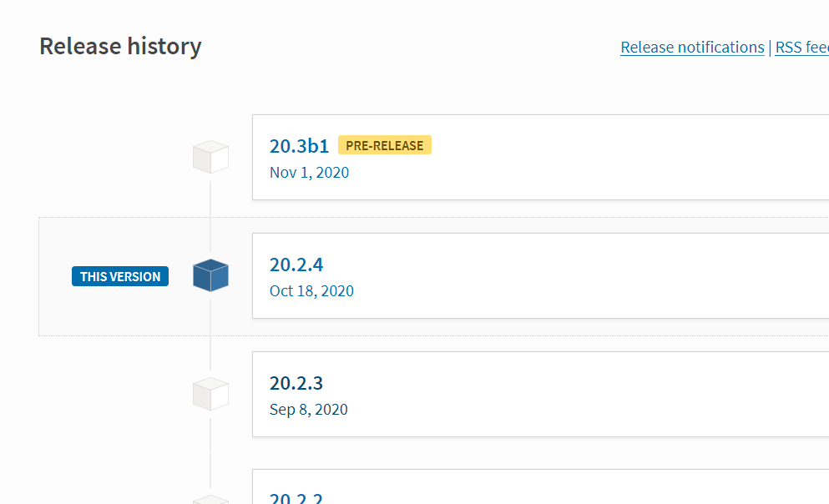Screen dimensions: 829x504
Task: Select the 20.2.4 version link
Action: 296,265
